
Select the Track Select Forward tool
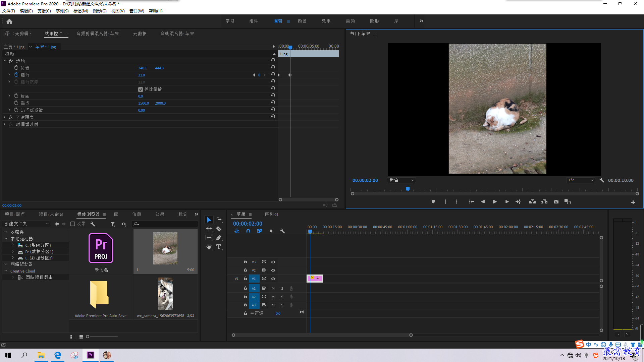coord(219,220)
